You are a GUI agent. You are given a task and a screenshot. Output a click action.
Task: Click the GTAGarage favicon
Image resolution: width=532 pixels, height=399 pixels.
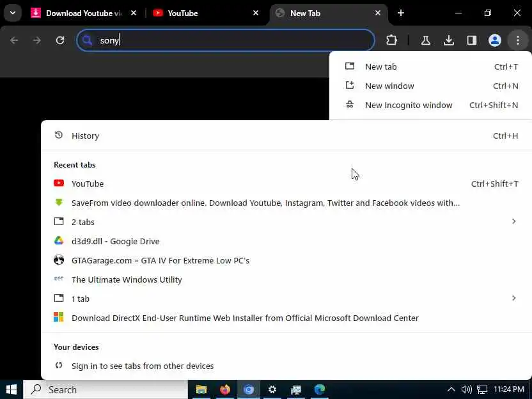click(59, 260)
